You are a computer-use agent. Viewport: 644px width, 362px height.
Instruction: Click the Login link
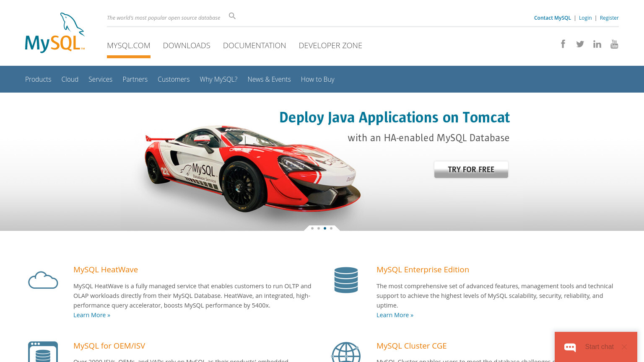tap(585, 18)
